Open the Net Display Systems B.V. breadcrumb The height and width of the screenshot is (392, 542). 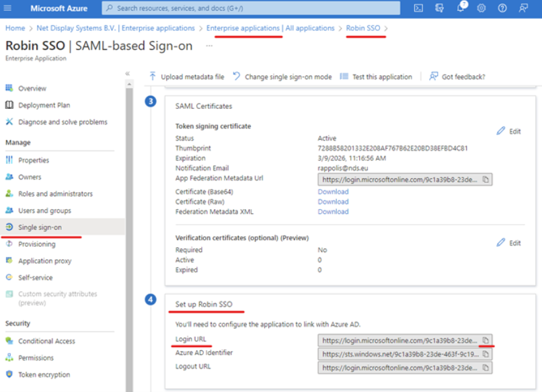point(116,28)
